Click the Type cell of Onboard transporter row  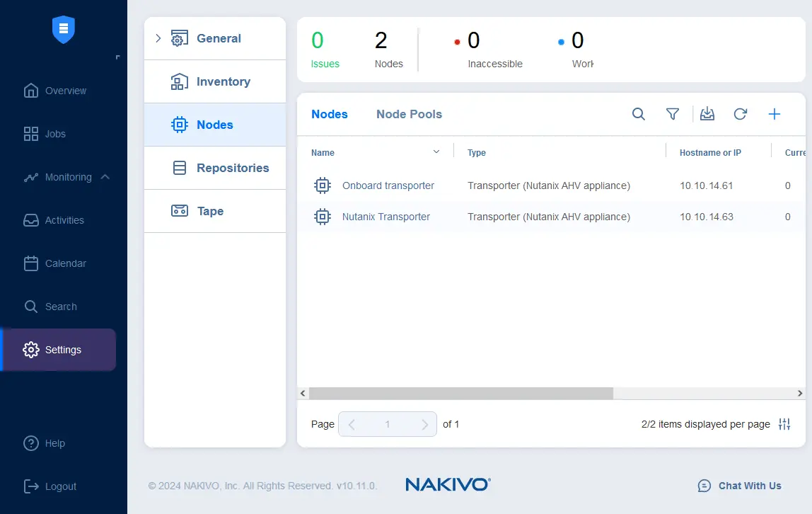click(x=549, y=185)
